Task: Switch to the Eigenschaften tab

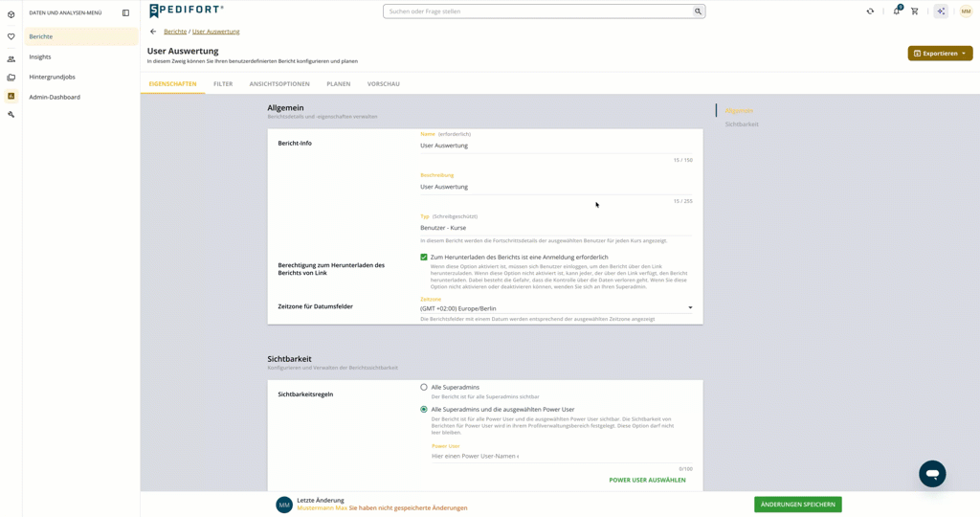Action: click(172, 83)
